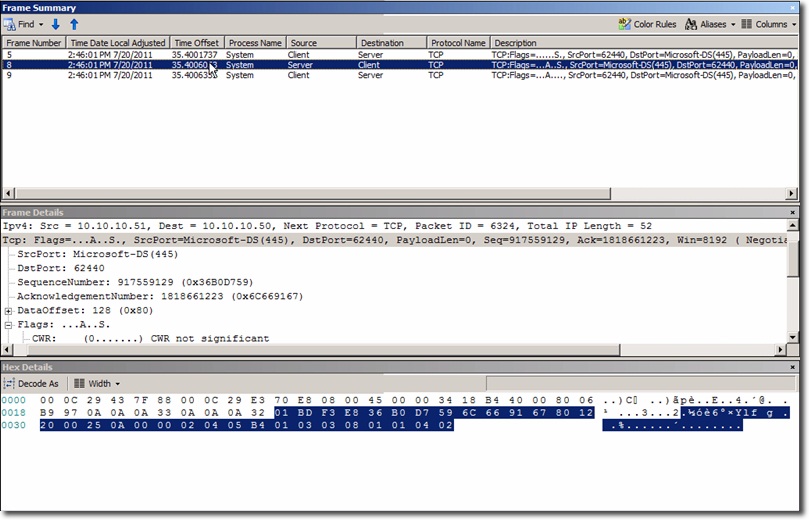Click Decode As in Hex Details
Viewport: 810px width, 521px height.
coord(32,384)
